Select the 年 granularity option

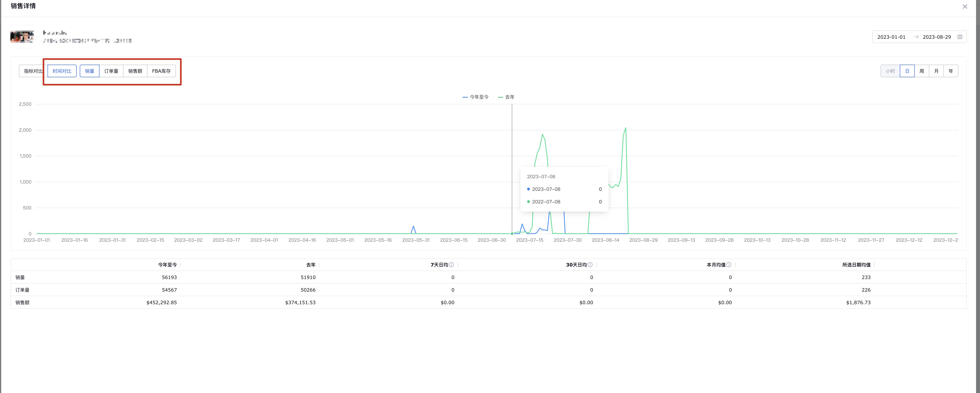951,71
